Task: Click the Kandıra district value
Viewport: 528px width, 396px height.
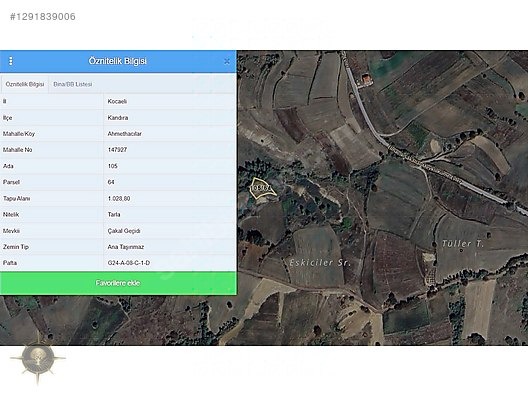Action: click(x=118, y=118)
